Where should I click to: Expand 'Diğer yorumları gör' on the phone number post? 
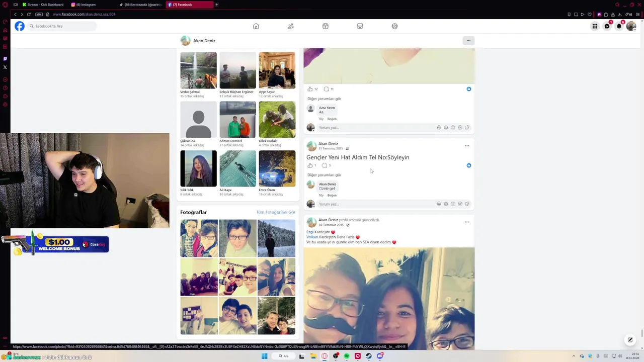(x=325, y=175)
